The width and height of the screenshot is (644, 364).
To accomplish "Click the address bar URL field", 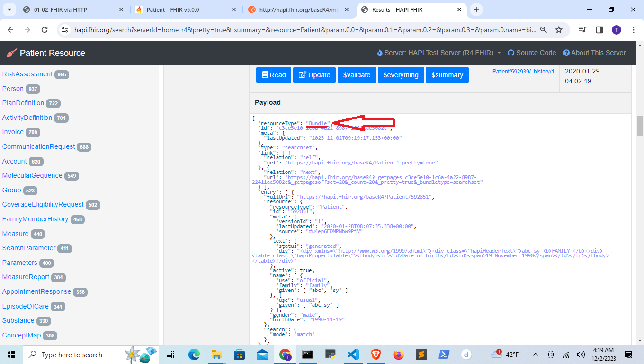I will pyautogui.click(x=305, y=30).
